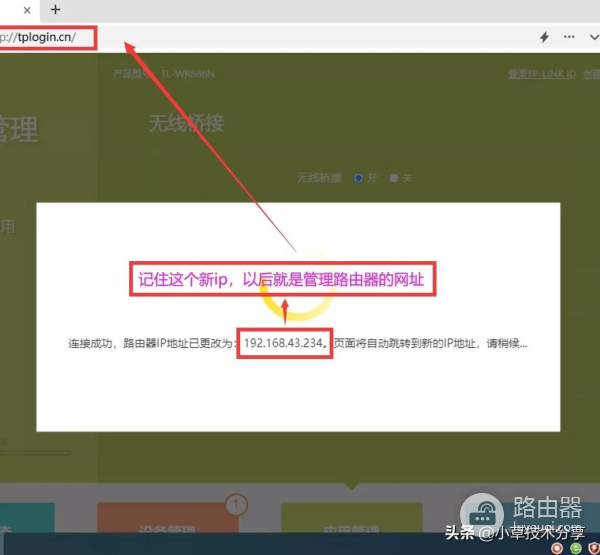Expand the address bar dropdown chevron
This screenshot has height=555, width=600.
(x=594, y=37)
